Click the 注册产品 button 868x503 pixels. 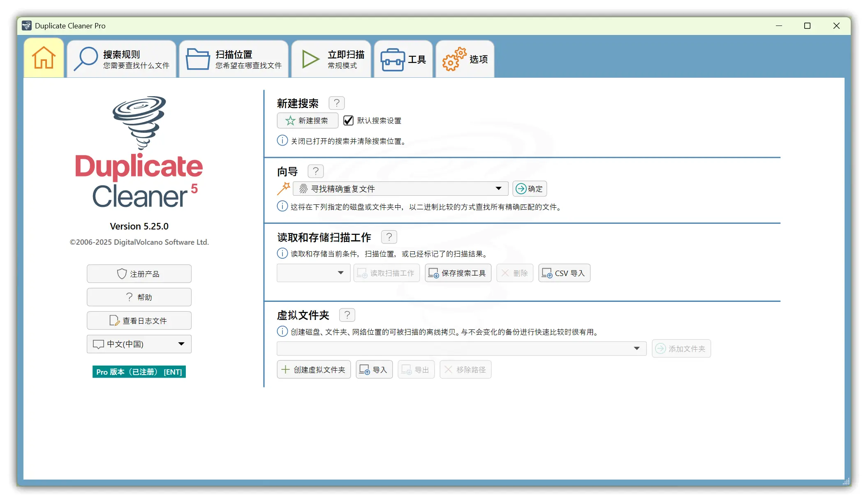139,274
